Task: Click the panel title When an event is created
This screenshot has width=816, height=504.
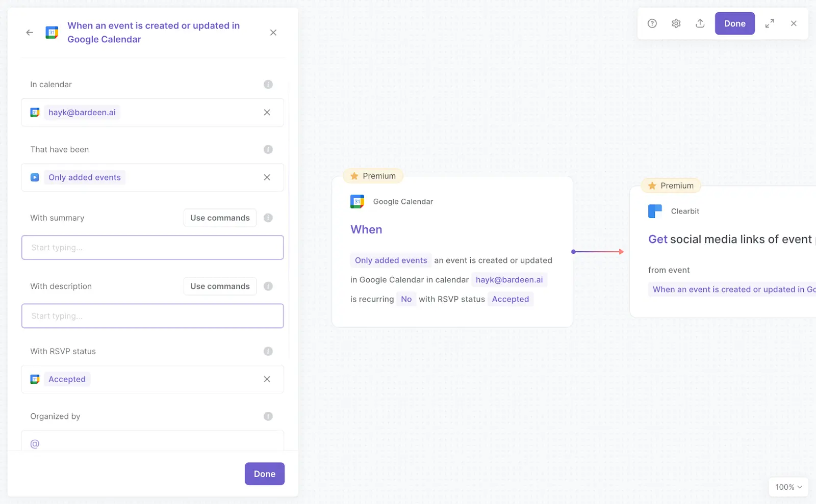Action: [x=154, y=33]
